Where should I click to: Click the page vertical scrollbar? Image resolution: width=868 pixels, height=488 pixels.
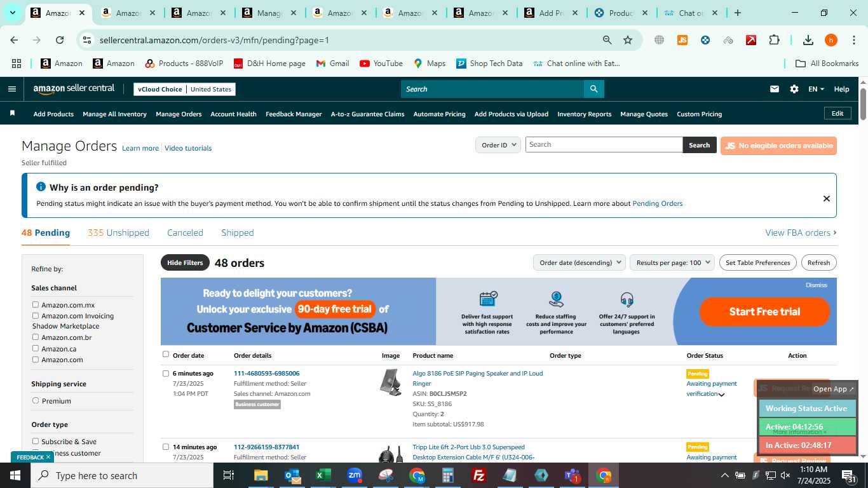pyautogui.click(x=863, y=105)
